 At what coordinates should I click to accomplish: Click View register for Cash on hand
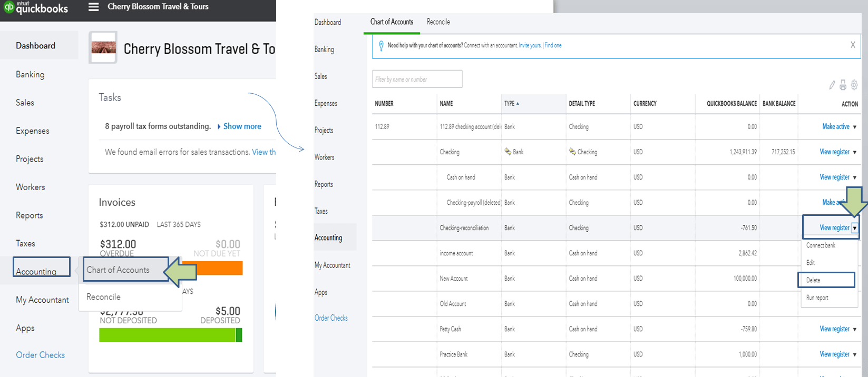point(834,177)
